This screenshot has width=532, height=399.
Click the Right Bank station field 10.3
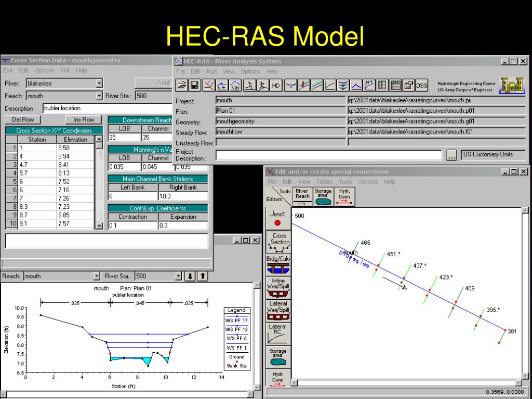tap(183, 196)
